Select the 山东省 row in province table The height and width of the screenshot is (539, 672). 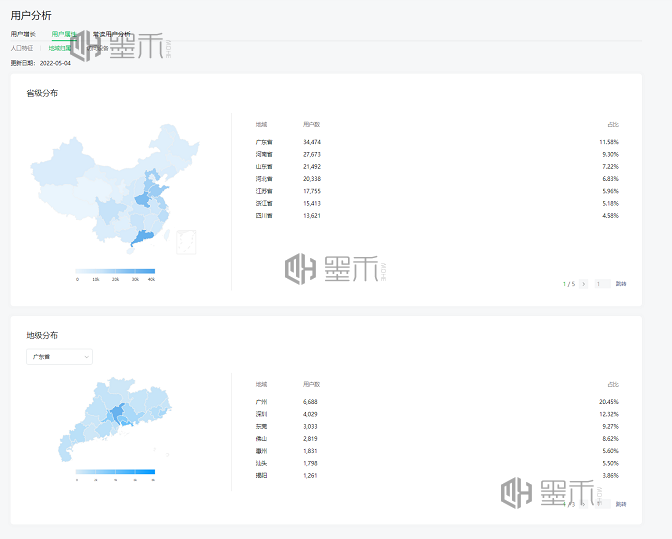[x=437, y=166]
